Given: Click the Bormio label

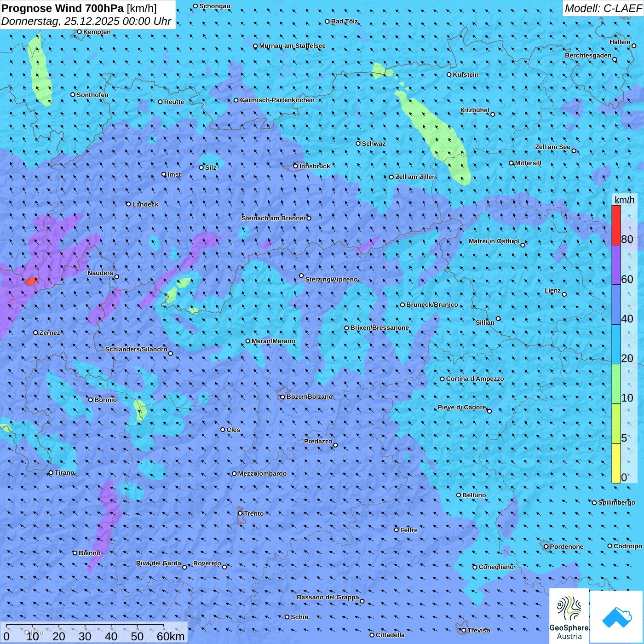Looking at the screenshot, I should [x=106, y=400].
